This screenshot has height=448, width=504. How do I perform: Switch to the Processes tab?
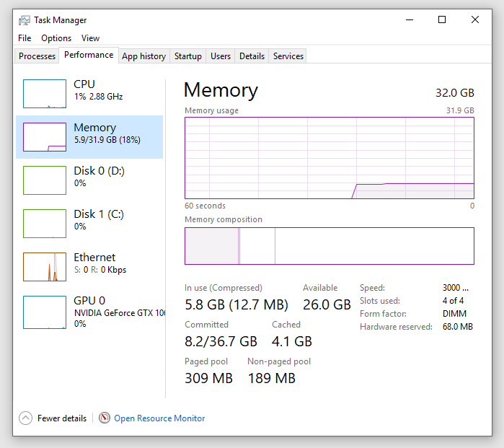coord(37,56)
